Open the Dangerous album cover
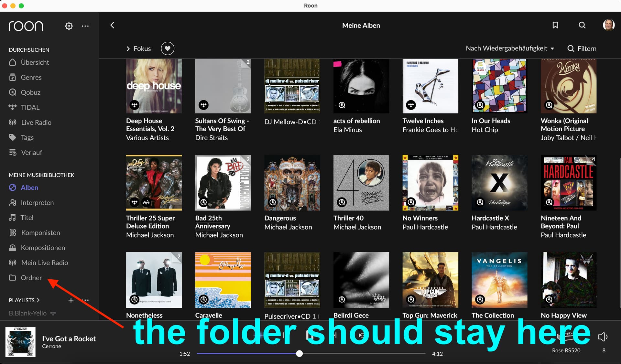This screenshot has height=364, width=621. click(x=292, y=183)
